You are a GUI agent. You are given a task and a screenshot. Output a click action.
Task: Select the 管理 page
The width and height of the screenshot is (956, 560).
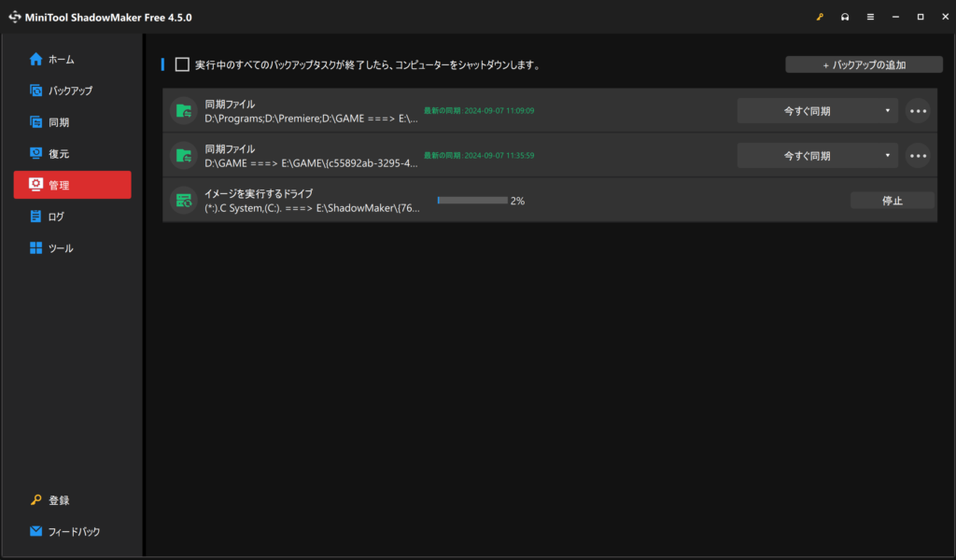pos(73,185)
